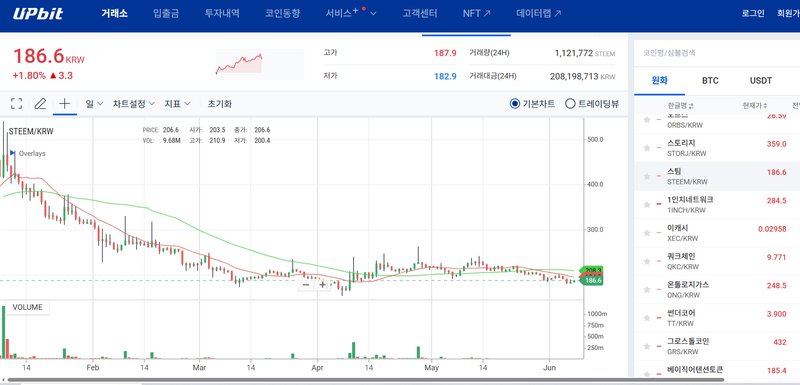This screenshot has height=385, width=800.
Task: Select the 스토리지 STORJ/KRW row
Action: [717, 148]
